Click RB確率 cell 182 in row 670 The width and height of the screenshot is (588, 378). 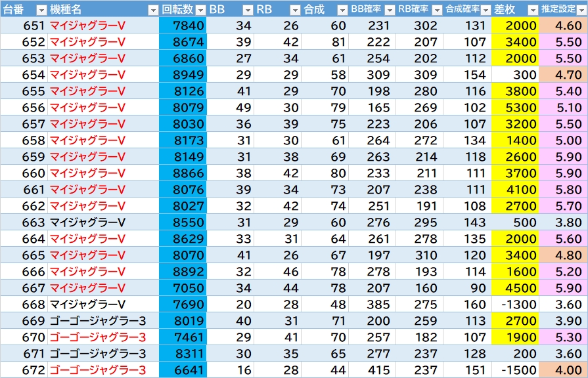click(419, 337)
